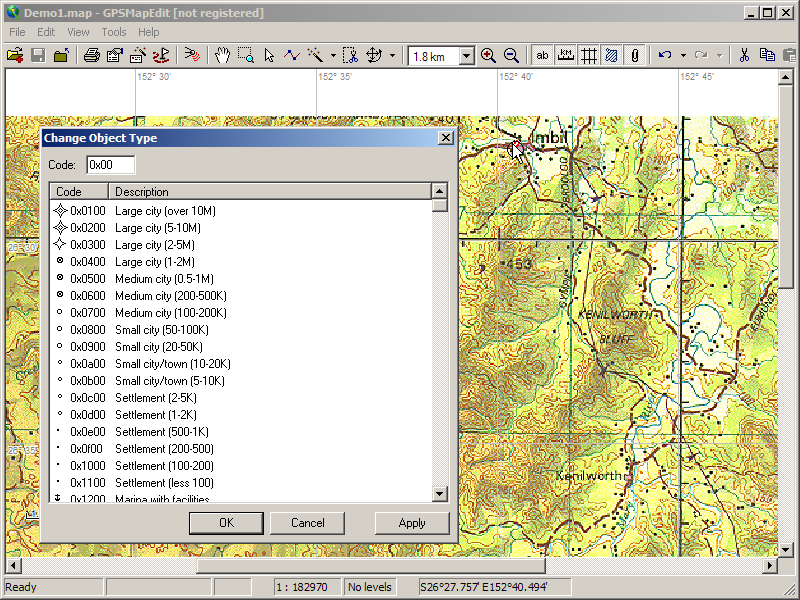Viewport: 800px width, 600px height.
Task: Open the 1.8 km scale dropdown
Action: (x=466, y=57)
